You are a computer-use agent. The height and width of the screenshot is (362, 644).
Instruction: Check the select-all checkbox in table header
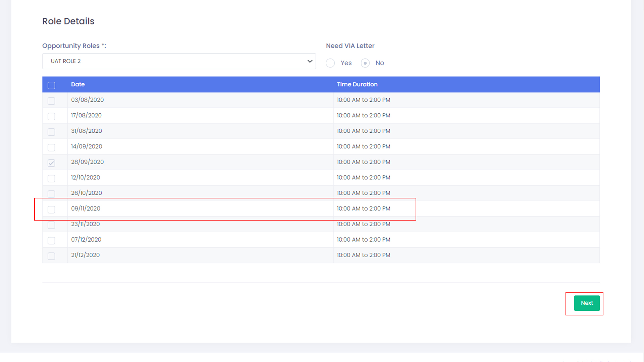tap(51, 85)
